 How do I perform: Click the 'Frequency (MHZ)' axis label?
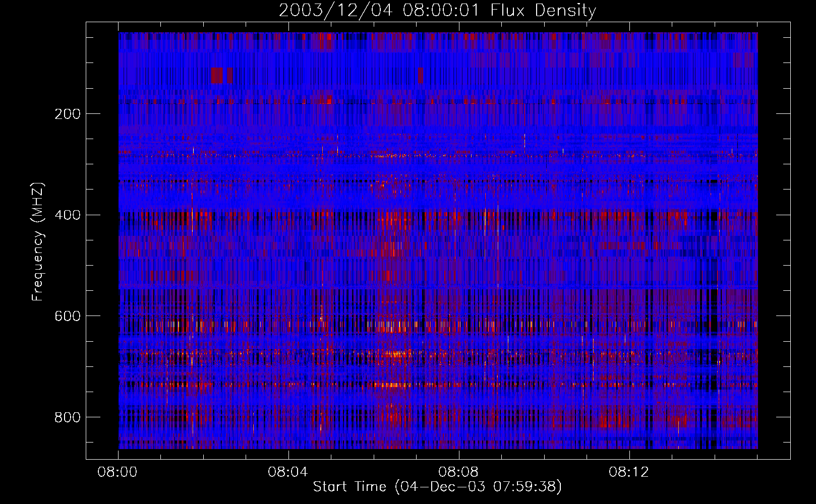tap(37, 242)
